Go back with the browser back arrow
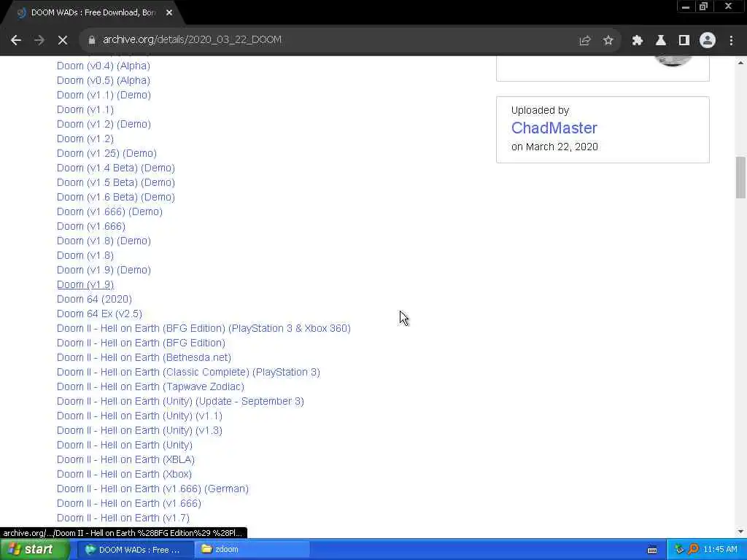The width and height of the screenshot is (747, 560). point(16,40)
